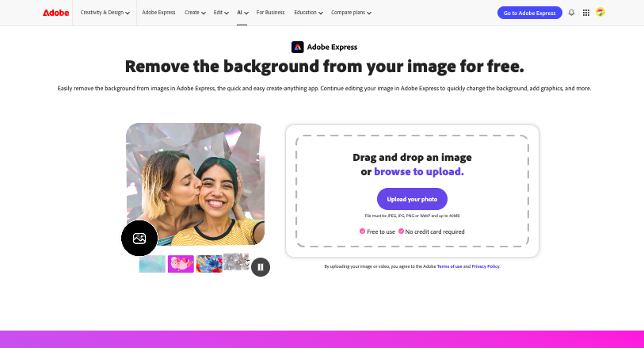Click the Adobe logo
The image size is (644, 348).
[56, 13]
